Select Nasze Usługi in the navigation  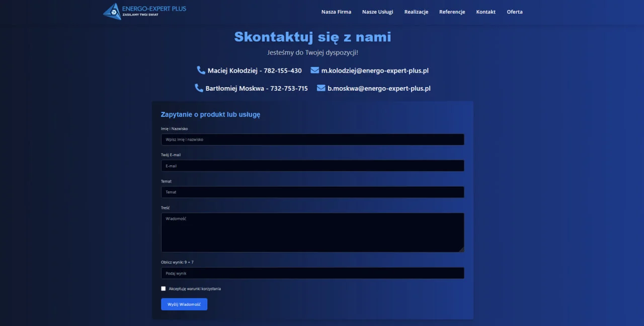tap(377, 12)
